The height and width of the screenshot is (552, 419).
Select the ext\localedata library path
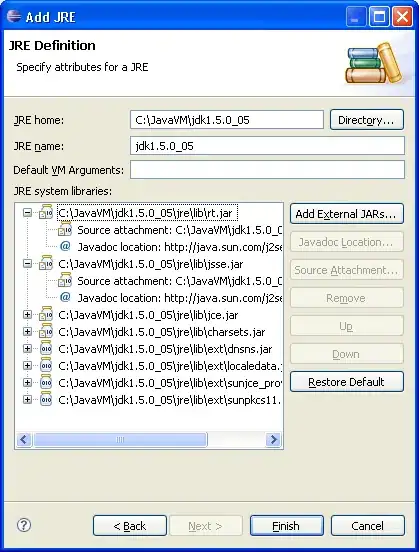tap(170, 366)
